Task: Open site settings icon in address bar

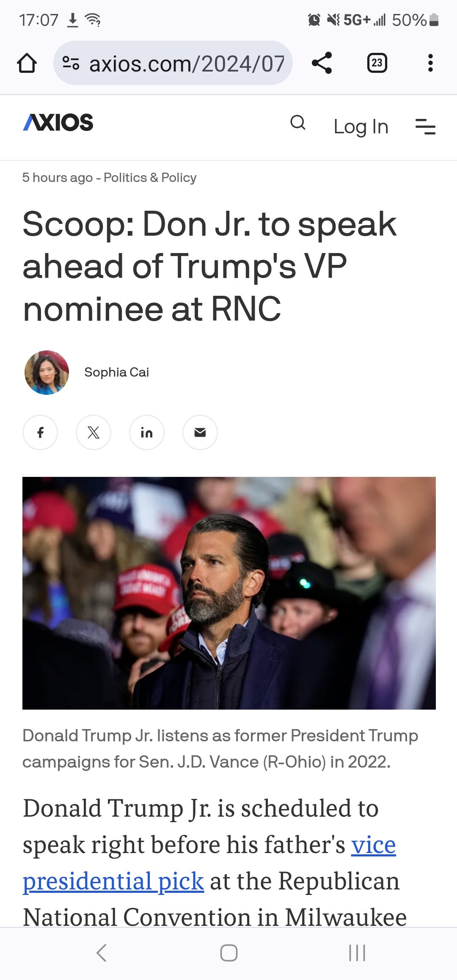Action: (x=71, y=63)
